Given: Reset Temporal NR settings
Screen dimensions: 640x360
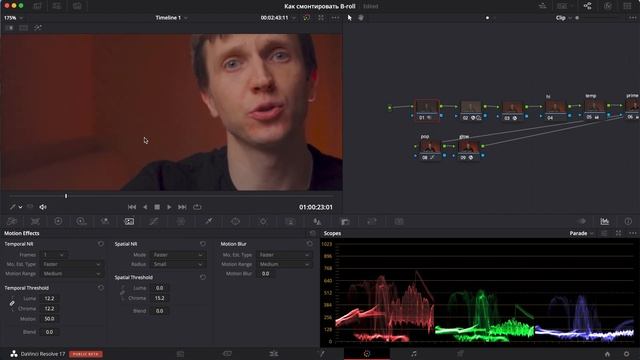Looking at the screenshot, I should [101, 244].
